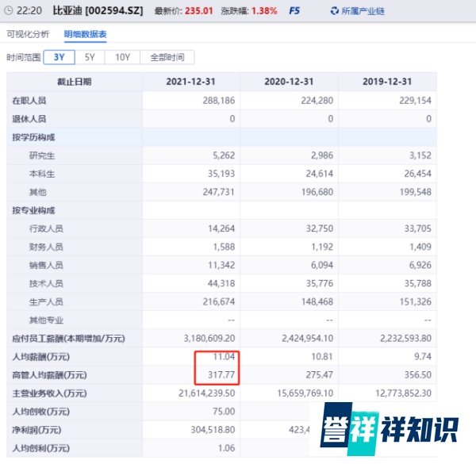Click the per-capita profit value 1.06
This screenshot has width=476, height=464.
pyautogui.click(x=226, y=448)
